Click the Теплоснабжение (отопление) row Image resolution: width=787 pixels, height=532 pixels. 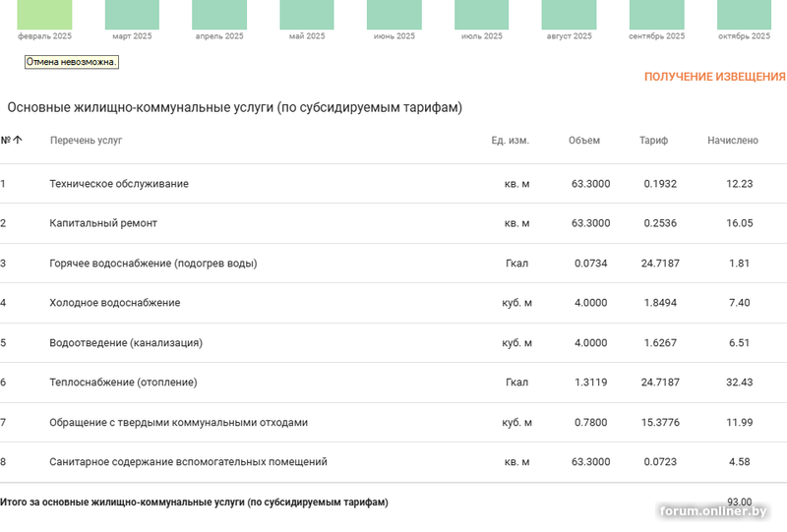[x=123, y=383]
